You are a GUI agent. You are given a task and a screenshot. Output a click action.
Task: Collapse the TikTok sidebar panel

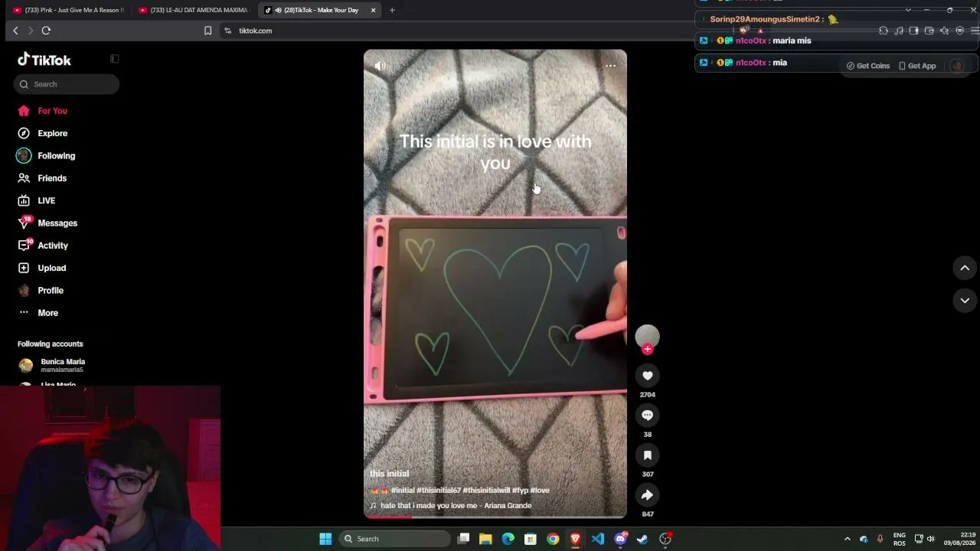click(x=114, y=59)
